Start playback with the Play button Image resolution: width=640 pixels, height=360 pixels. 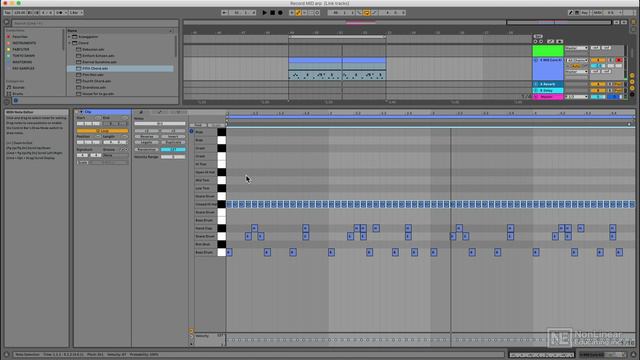point(264,13)
